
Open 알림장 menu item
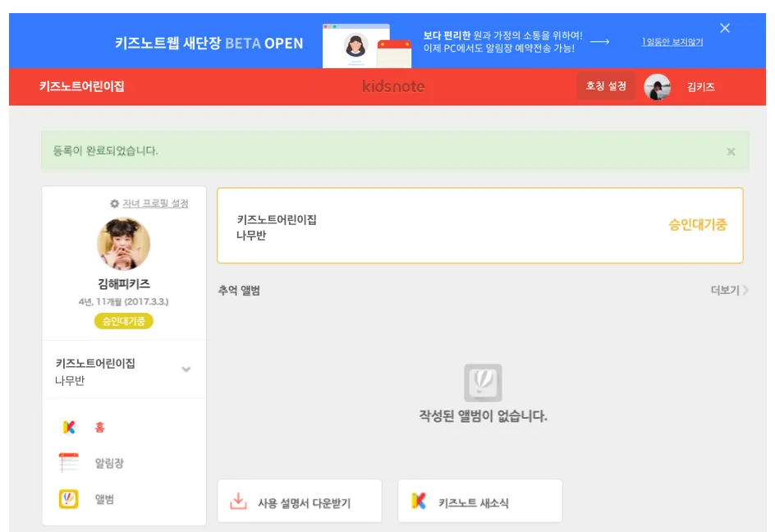(x=109, y=463)
